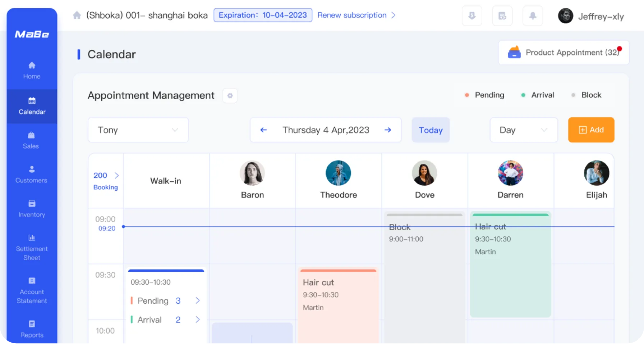
Task: Expand the 200 Booking panel
Action: 106,181
